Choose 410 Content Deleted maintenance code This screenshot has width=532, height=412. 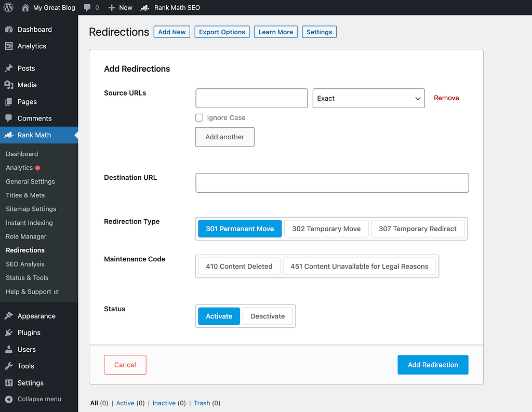click(239, 266)
